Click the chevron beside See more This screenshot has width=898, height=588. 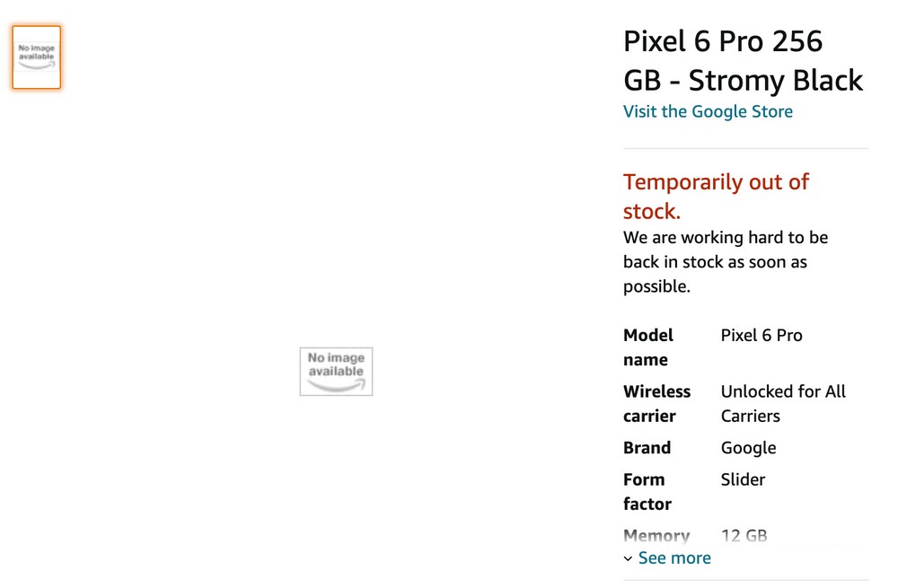point(629,558)
